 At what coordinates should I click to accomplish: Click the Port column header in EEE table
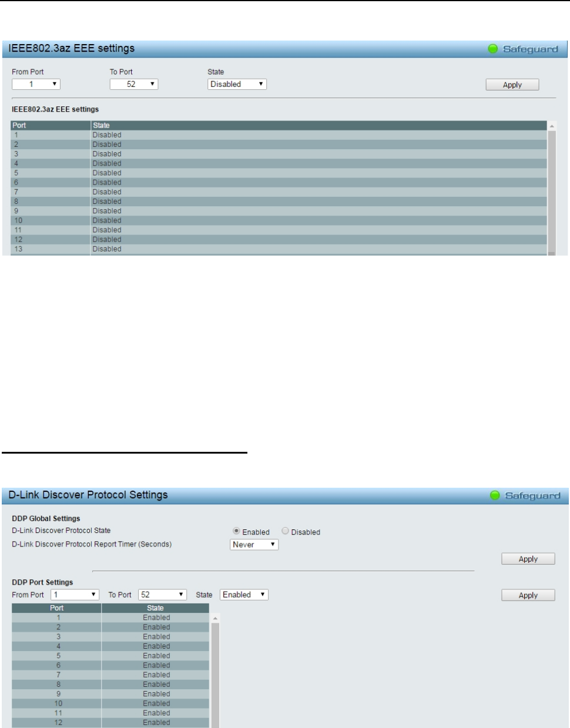click(x=51, y=125)
